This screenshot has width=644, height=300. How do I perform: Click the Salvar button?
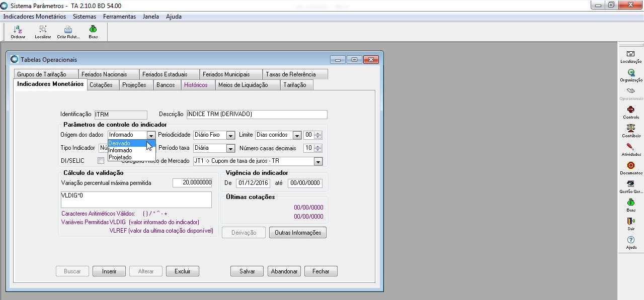(x=247, y=271)
